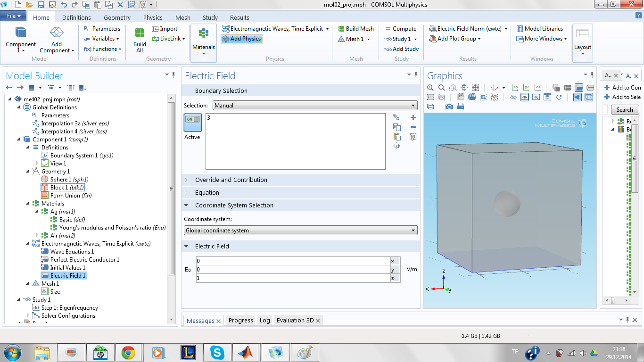The width and height of the screenshot is (644, 362).
Task: Switch to the Physics ribbon tab
Action: [x=153, y=17]
